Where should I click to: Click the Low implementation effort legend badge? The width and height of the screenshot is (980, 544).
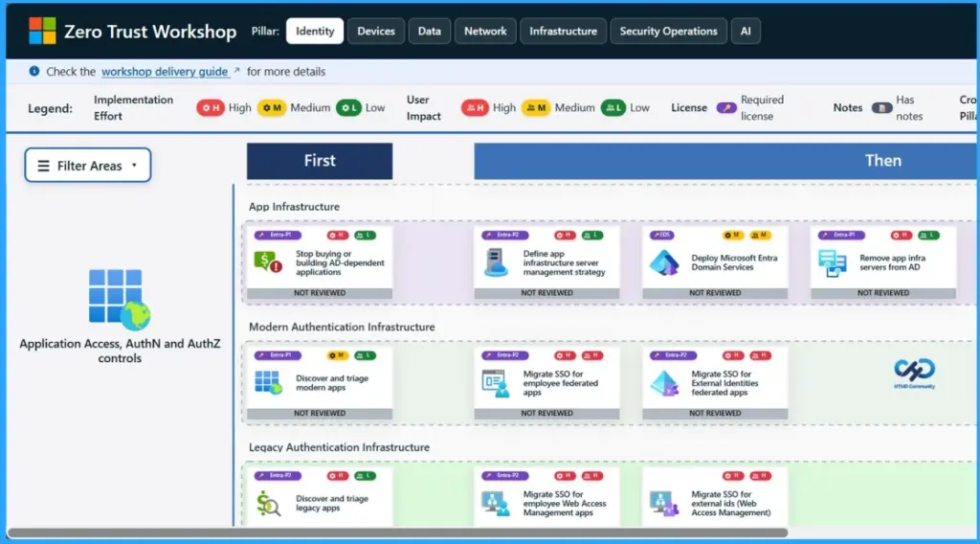pyautogui.click(x=348, y=107)
